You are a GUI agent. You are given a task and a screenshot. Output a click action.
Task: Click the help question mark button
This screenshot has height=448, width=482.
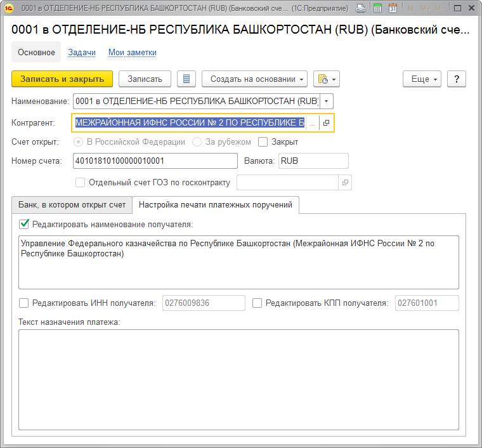(x=457, y=79)
